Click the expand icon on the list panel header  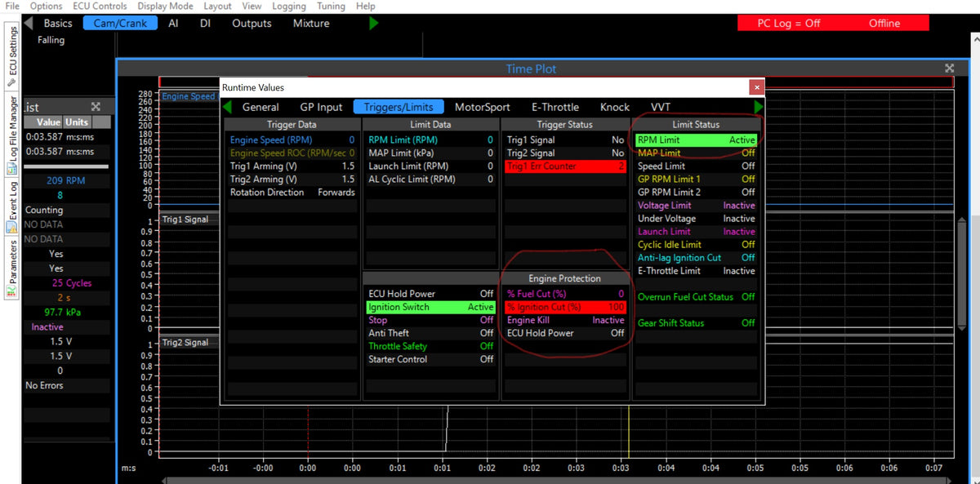pyautogui.click(x=96, y=107)
